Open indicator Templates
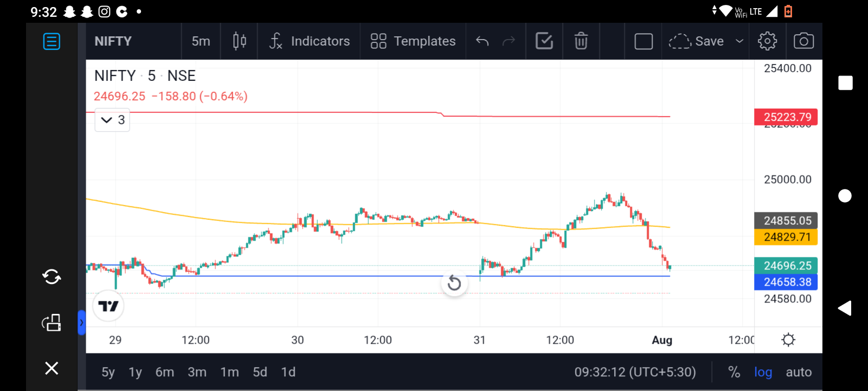The image size is (868, 391). [413, 41]
